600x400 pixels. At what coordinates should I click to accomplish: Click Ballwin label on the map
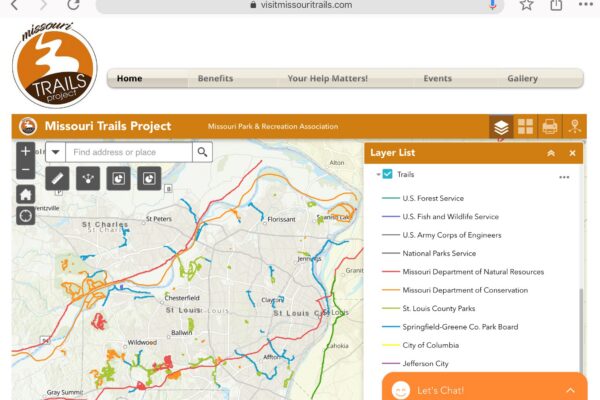(x=181, y=333)
